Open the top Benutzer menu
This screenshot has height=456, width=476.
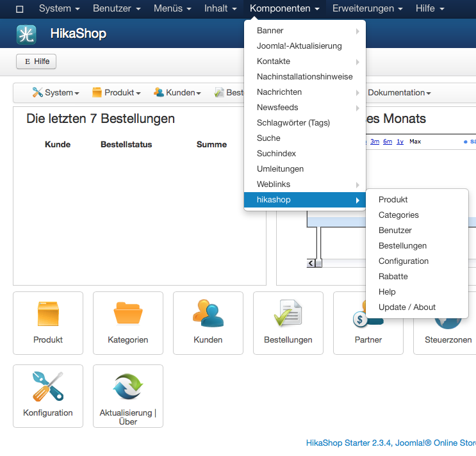pos(117,8)
